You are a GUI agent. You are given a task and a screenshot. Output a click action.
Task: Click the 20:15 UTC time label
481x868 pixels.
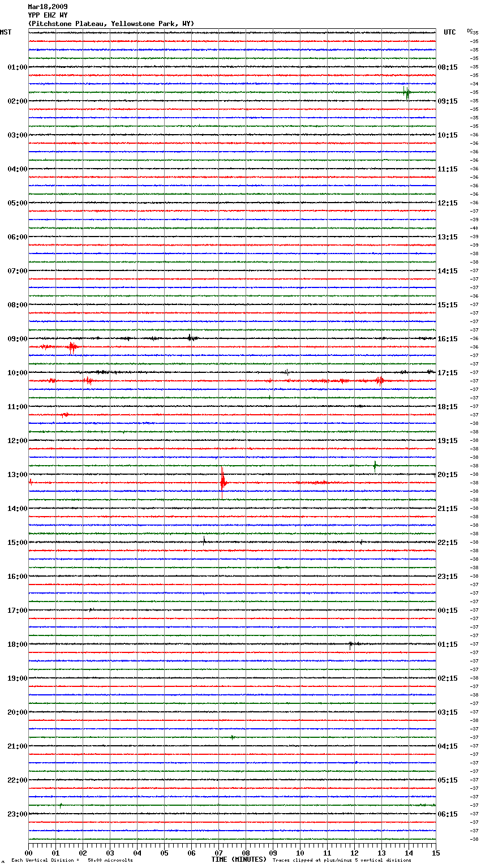[448, 475]
